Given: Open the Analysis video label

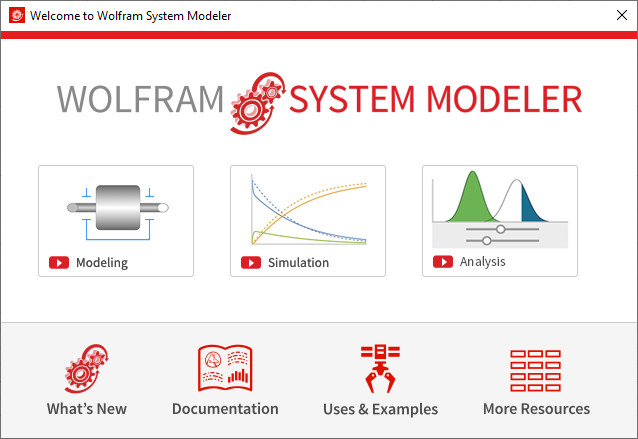Looking at the screenshot, I should pyautogui.click(x=483, y=262).
